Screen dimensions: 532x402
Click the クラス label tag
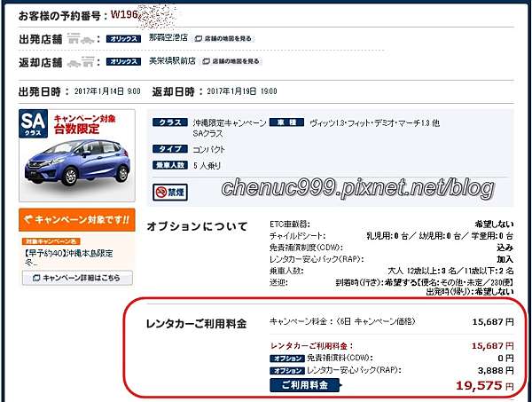pos(170,122)
